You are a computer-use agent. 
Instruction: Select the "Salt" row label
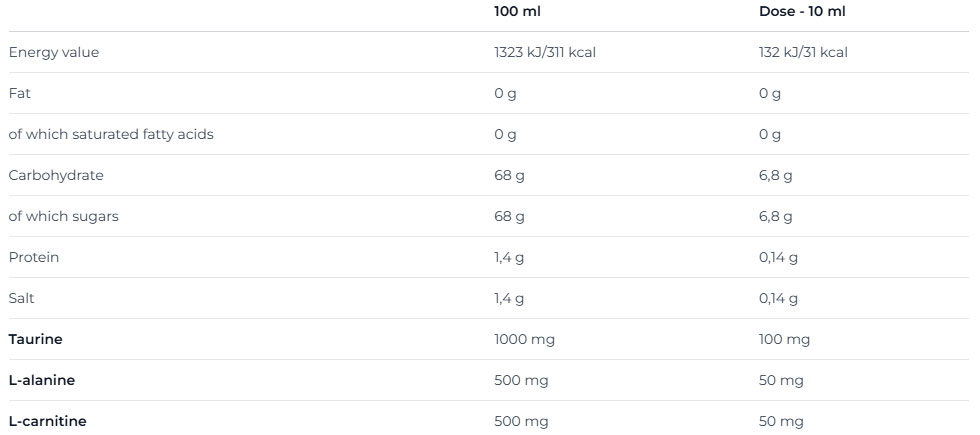pyautogui.click(x=24, y=299)
